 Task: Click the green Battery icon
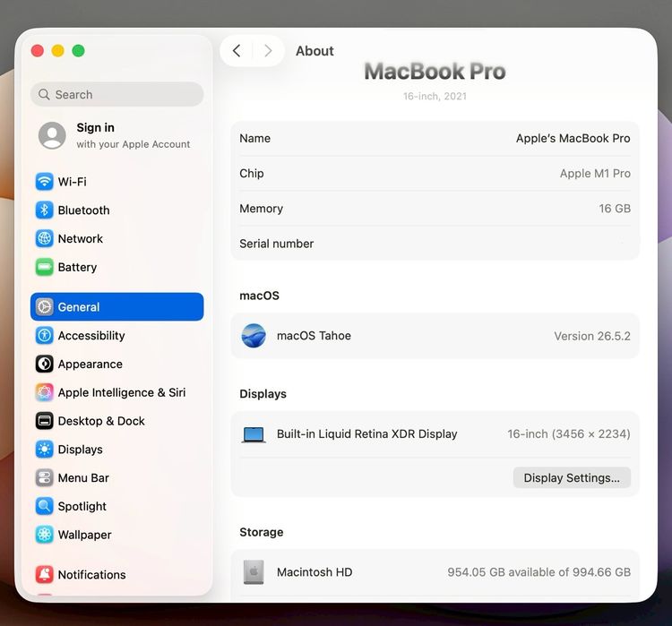pyautogui.click(x=44, y=268)
